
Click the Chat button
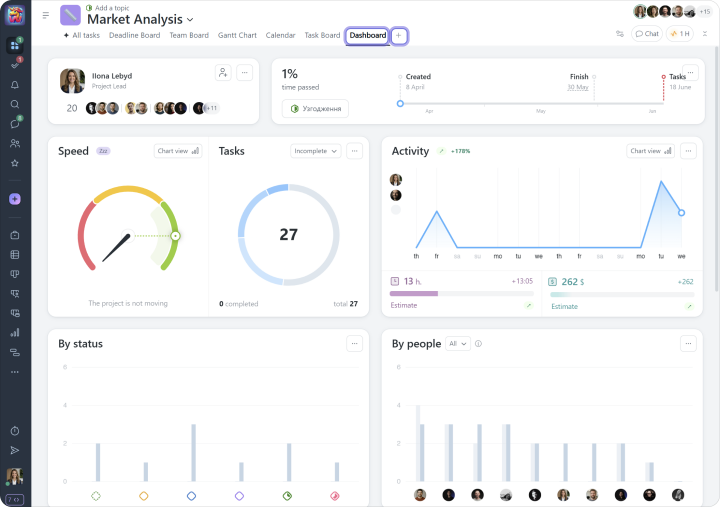coord(647,34)
